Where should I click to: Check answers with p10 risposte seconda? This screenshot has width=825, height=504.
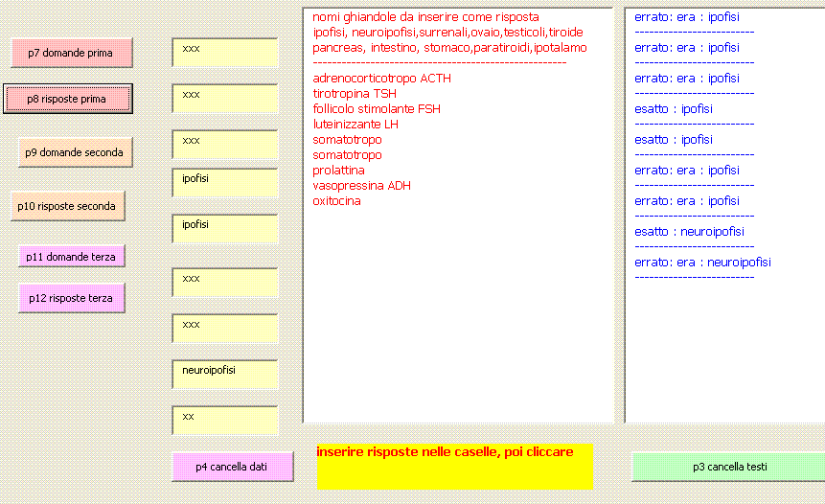tap(68, 206)
